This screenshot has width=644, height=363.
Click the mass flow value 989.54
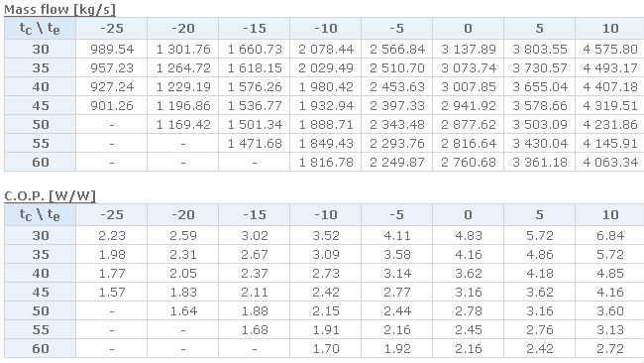[x=112, y=49]
